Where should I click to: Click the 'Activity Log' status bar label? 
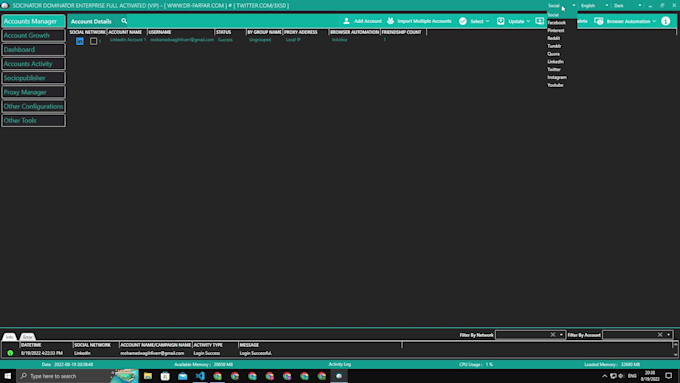(340, 364)
